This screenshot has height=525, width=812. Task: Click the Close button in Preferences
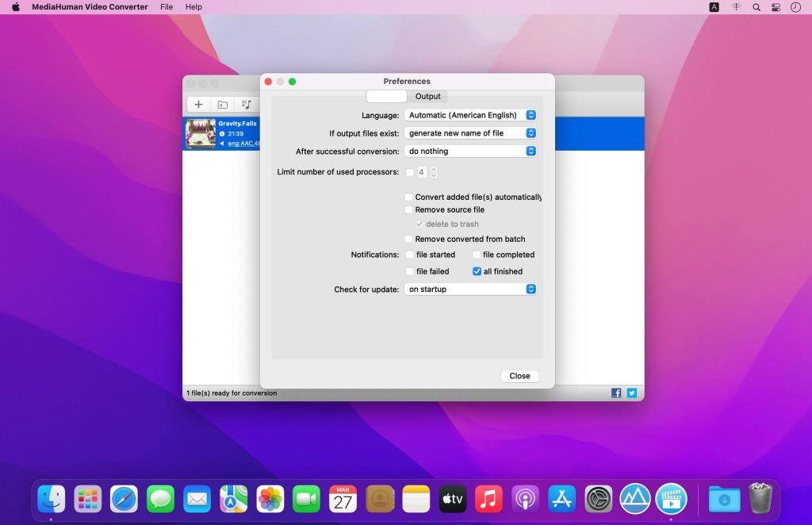point(519,375)
